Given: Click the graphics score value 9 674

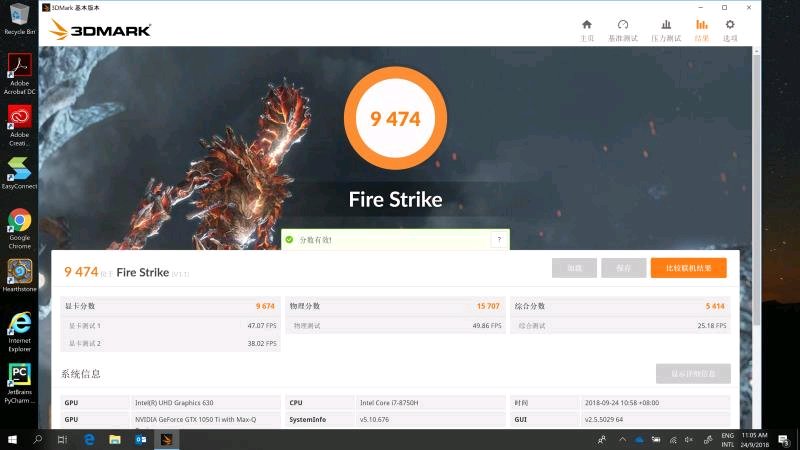Looking at the screenshot, I should (265, 306).
